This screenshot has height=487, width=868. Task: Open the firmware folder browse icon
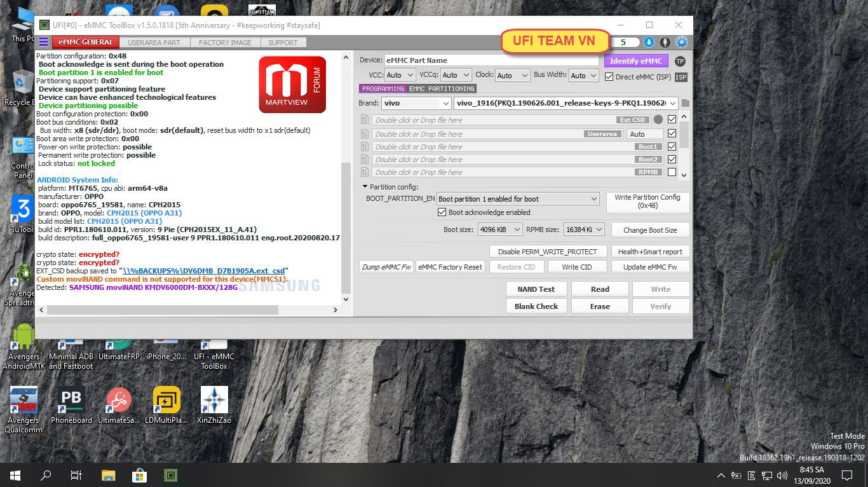click(686, 103)
